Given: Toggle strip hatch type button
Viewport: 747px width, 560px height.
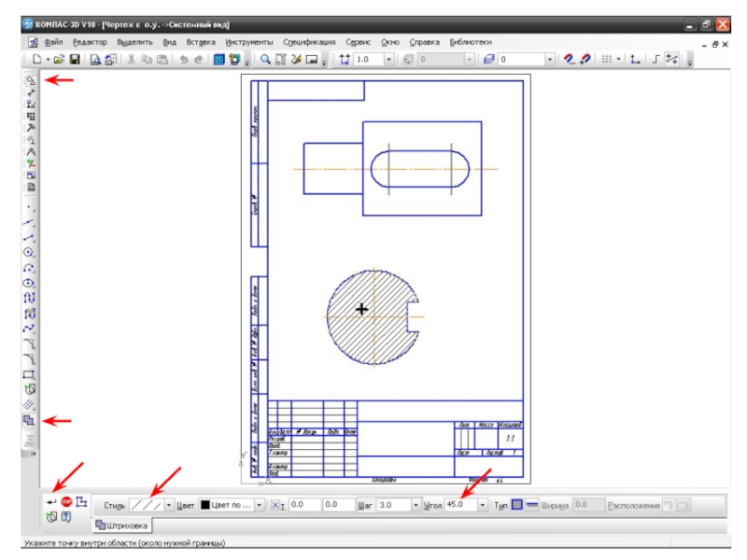Looking at the screenshot, I should (532, 505).
